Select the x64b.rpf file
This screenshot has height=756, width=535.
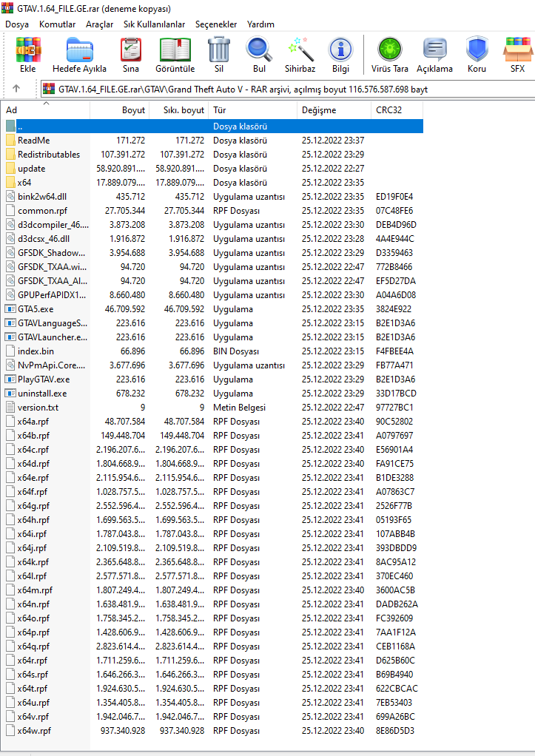tap(33, 436)
